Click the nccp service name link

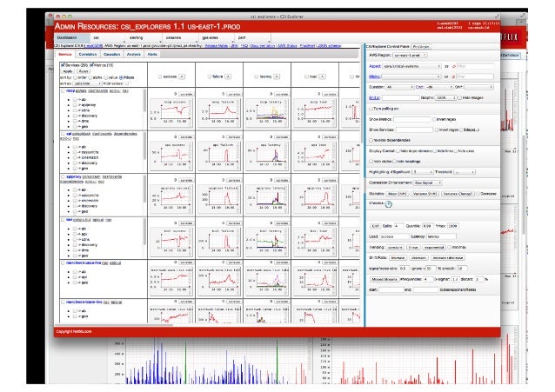tap(70, 91)
